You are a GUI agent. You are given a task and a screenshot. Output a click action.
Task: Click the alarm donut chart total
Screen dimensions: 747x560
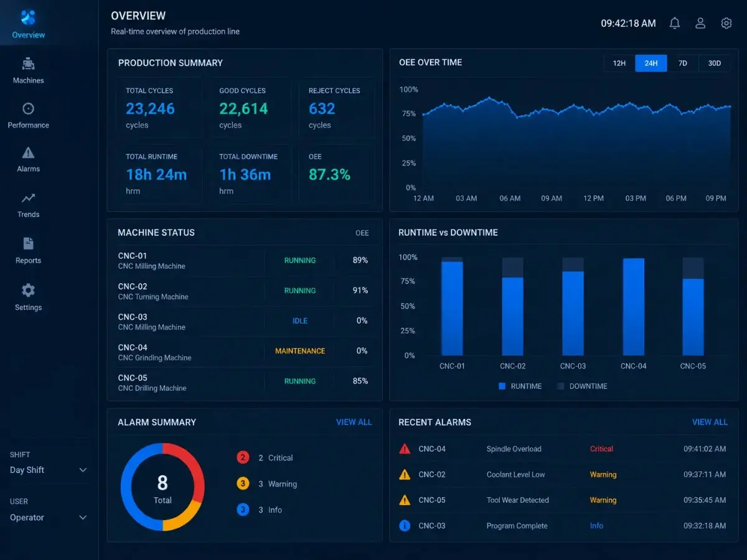coord(162,487)
